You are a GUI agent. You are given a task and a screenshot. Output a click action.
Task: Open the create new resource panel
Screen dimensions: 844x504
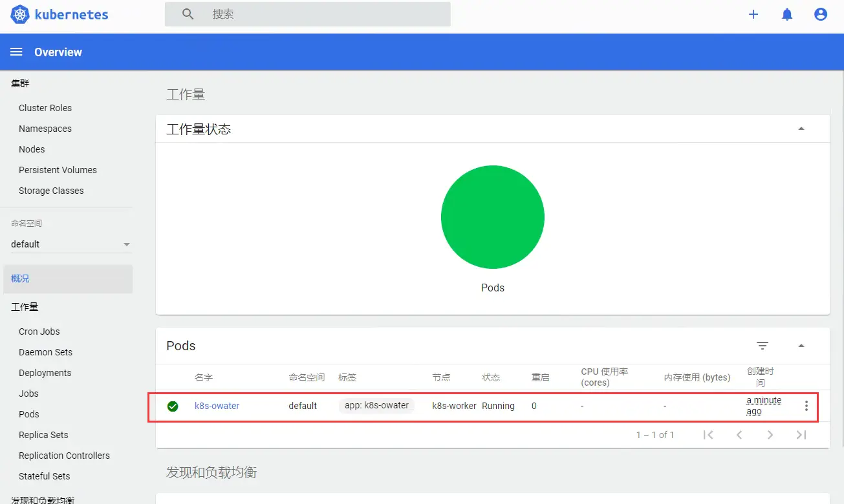click(753, 14)
